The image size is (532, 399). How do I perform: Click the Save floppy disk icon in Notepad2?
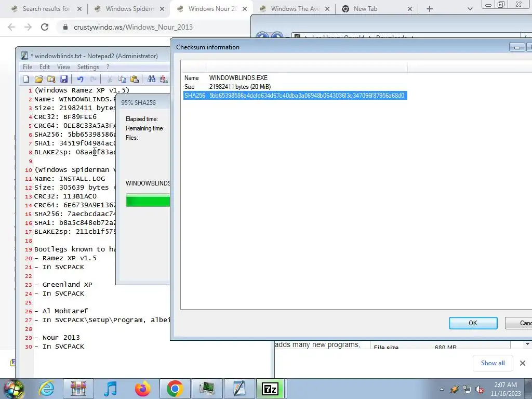64,79
